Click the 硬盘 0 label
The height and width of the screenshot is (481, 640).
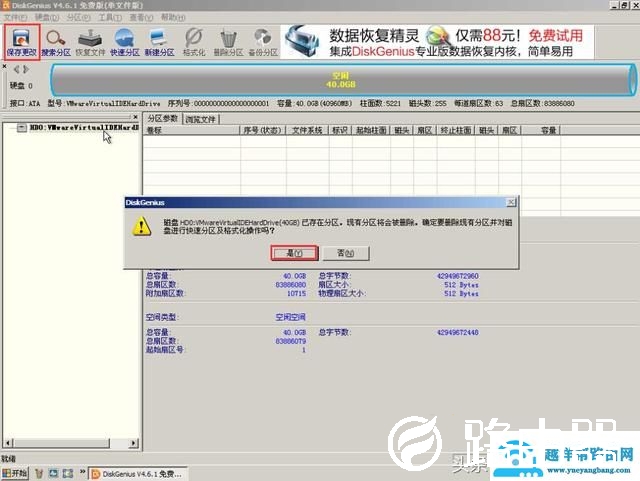click(x=21, y=86)
